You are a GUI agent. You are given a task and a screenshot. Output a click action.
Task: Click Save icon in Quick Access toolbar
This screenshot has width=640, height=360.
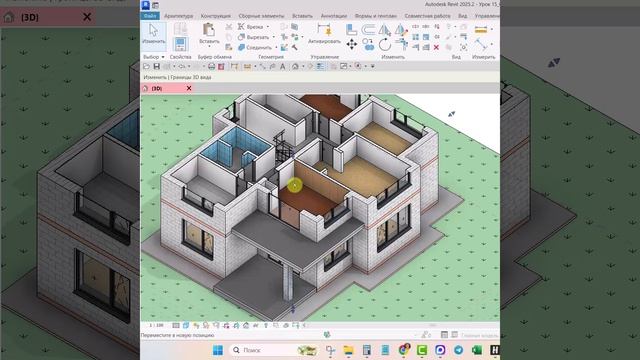tap(156, 66)
